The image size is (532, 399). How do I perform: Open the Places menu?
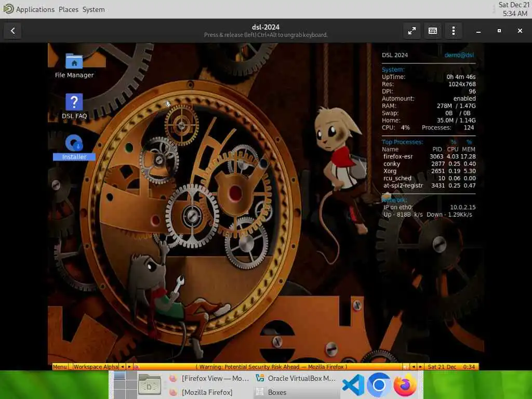[x=69, y=9]
